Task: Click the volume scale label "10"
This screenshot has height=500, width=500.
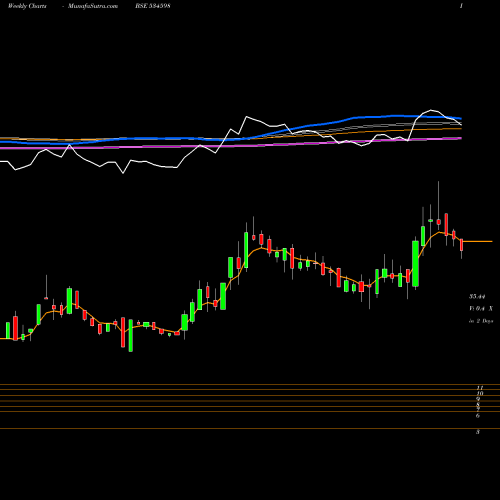Action: click(480, 393)
